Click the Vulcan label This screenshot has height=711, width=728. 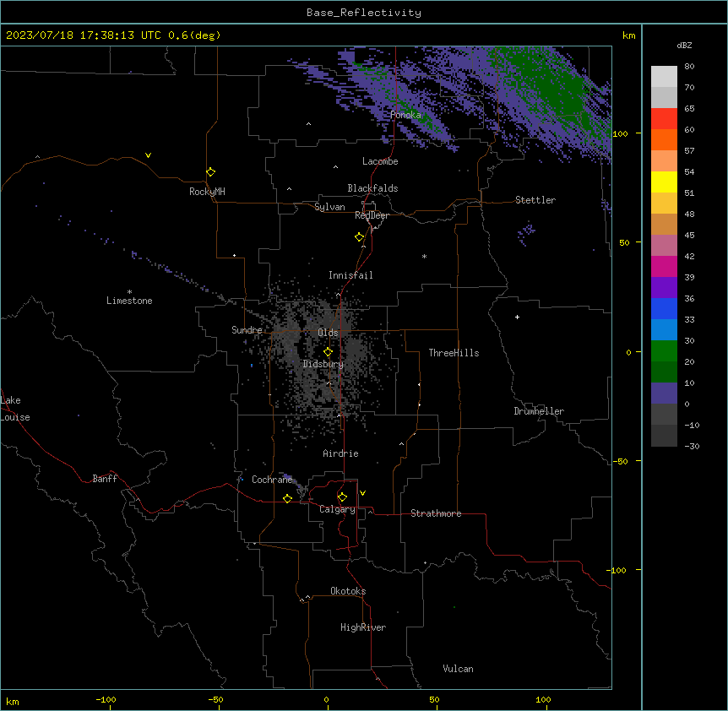(458, 669)
